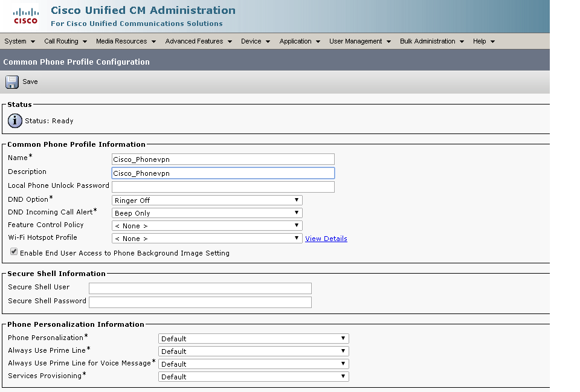Toggle Enable End User Access to Phone Background Image Setting
This screenshot has width=580, height=392.
click(13, 251)
